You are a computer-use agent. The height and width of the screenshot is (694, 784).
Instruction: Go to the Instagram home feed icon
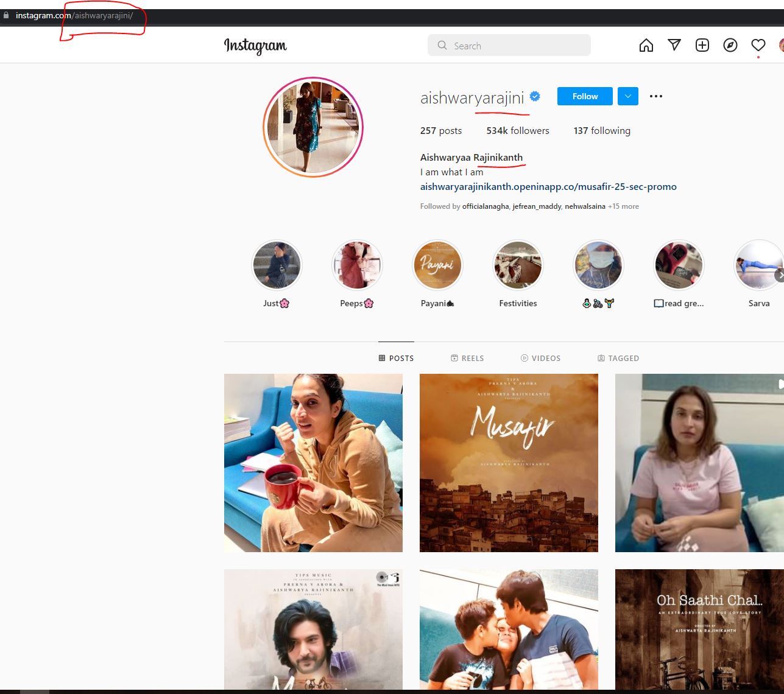click(646, 46)
